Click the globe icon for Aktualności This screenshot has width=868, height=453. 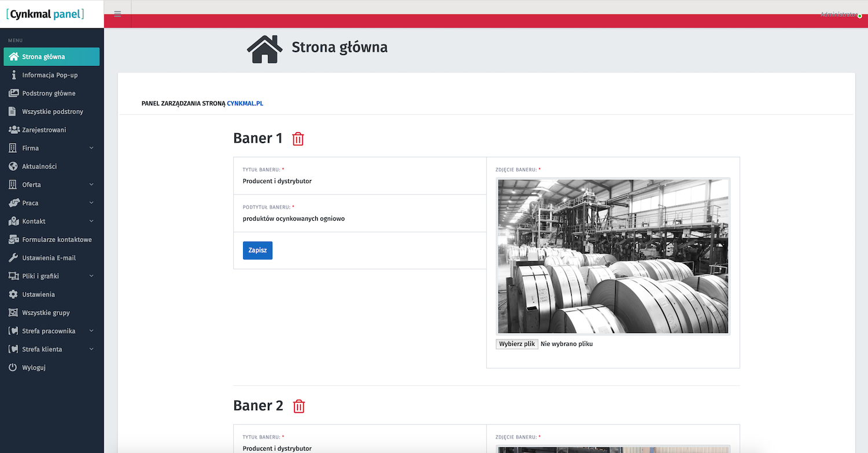(13, 166)
